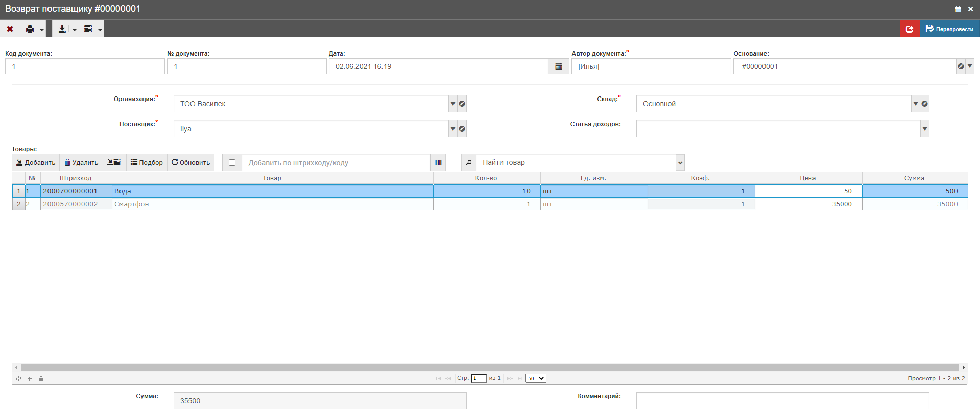Click the Добавить button

click(36, 163)
